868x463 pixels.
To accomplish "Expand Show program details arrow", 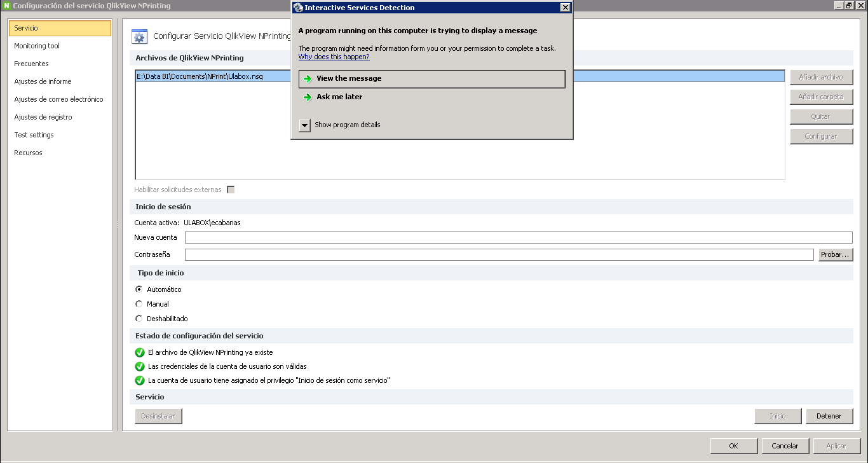I will (x=304, y=125).
